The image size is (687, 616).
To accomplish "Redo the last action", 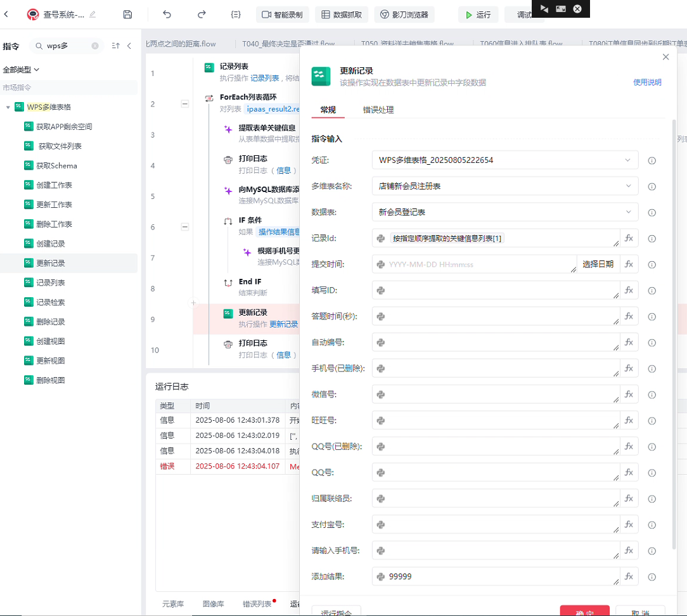I will click(202, 15).
